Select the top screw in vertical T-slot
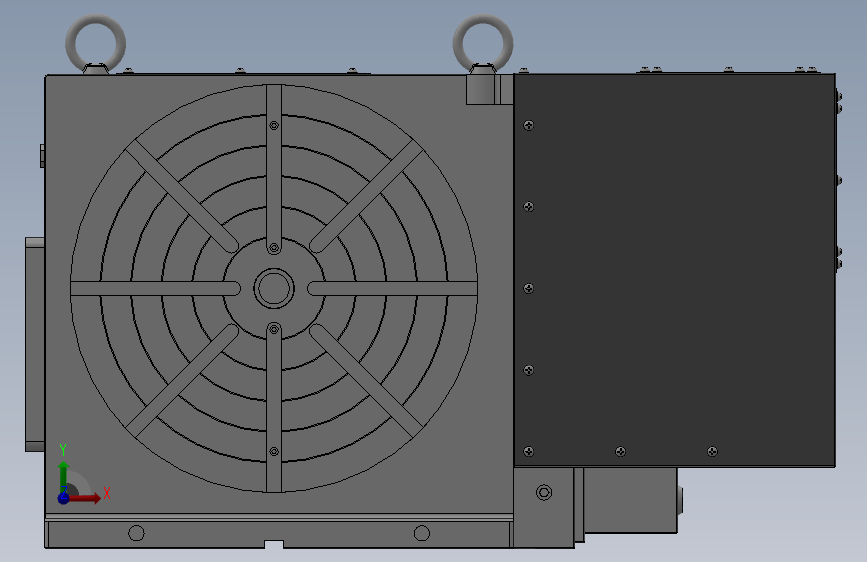The height and width of the screenshot is (562, 867). (x=274, y=126)
